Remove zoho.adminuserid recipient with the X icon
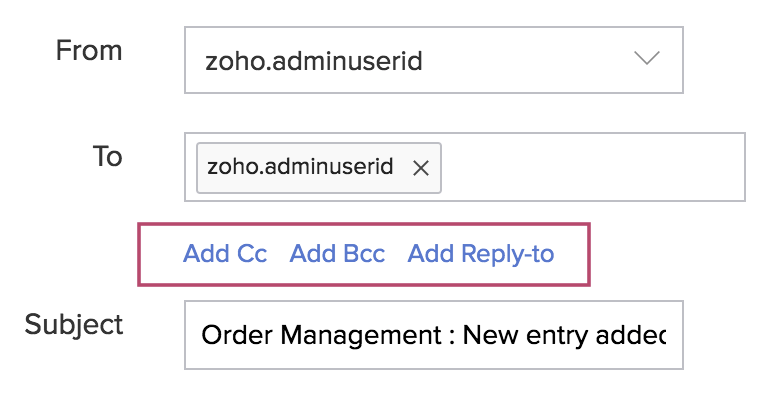774x398 pixels. pos(421,168)
